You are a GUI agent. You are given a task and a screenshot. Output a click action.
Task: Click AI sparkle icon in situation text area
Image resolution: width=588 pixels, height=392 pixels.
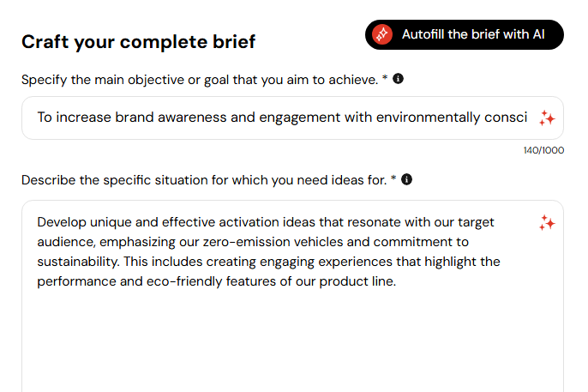tap(547, 223)
